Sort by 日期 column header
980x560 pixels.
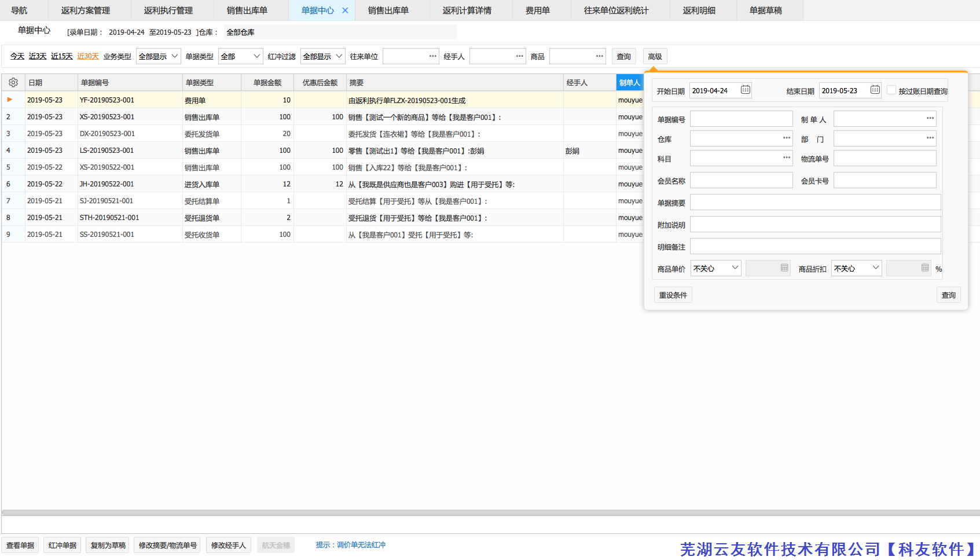coord(52,83)
